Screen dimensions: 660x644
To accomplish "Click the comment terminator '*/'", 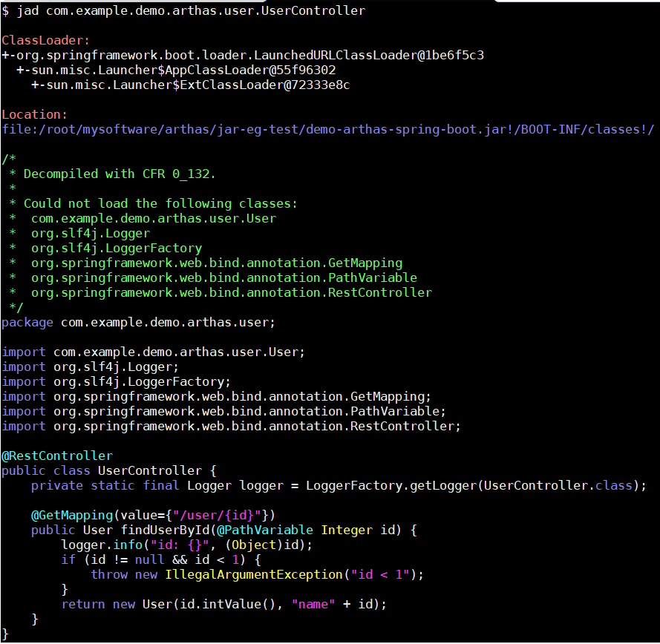I will coord(16,307).
